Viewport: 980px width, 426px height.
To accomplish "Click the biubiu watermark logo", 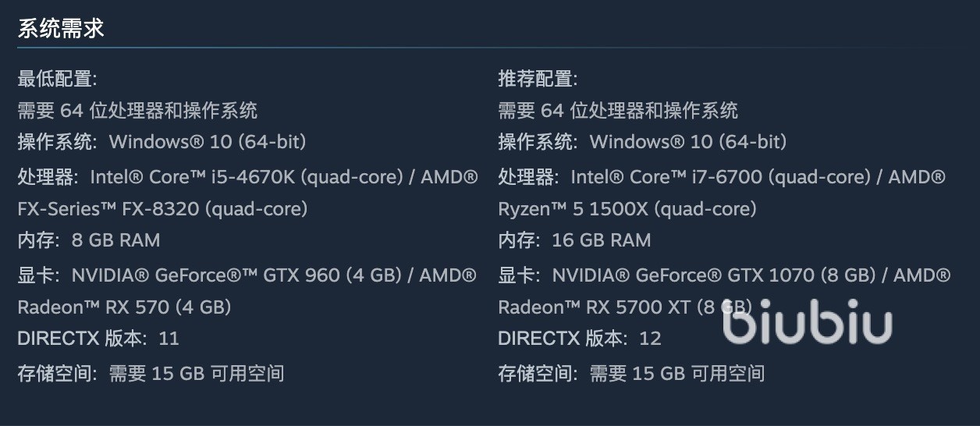I will tap(807, 321).
